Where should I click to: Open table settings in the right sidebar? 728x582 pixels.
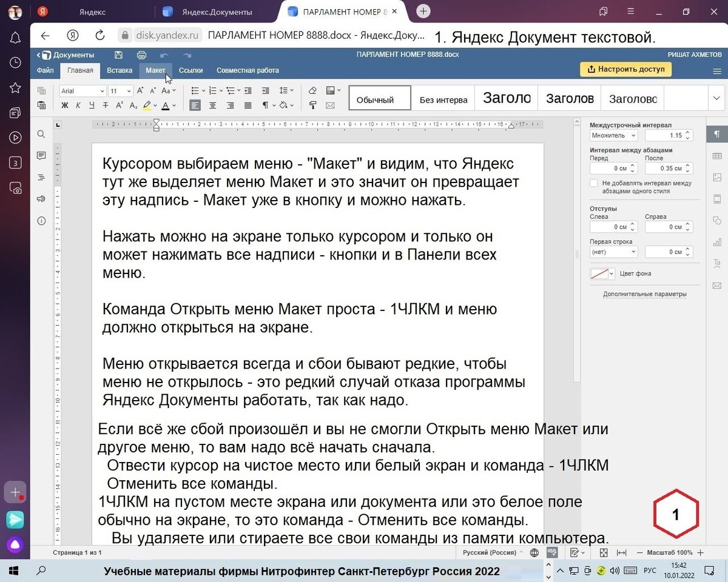tap(717, 156)
